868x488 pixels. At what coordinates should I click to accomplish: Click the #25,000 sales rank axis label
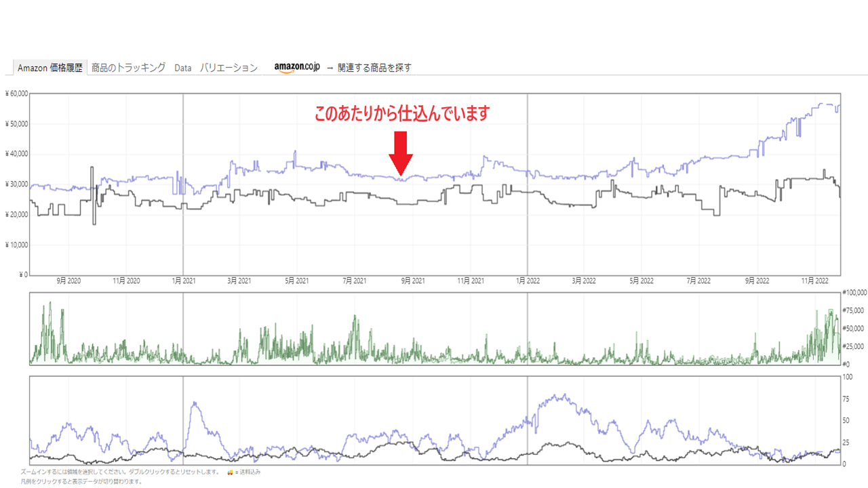click(854, 346)
